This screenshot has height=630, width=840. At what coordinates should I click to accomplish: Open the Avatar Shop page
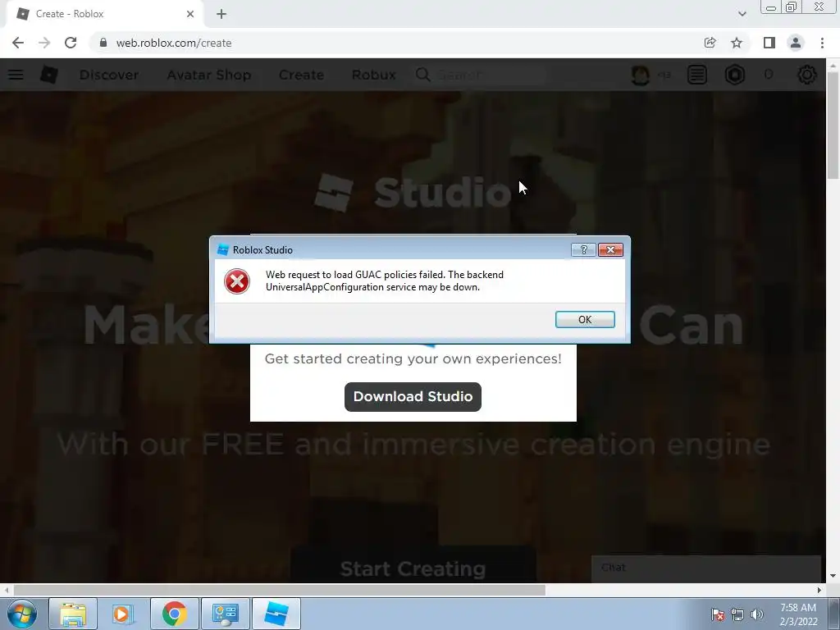(x=209, y=75)
